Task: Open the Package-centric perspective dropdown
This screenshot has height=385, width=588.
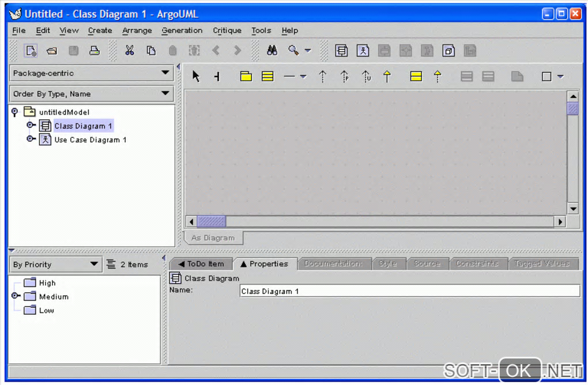Action: point(91,73)
